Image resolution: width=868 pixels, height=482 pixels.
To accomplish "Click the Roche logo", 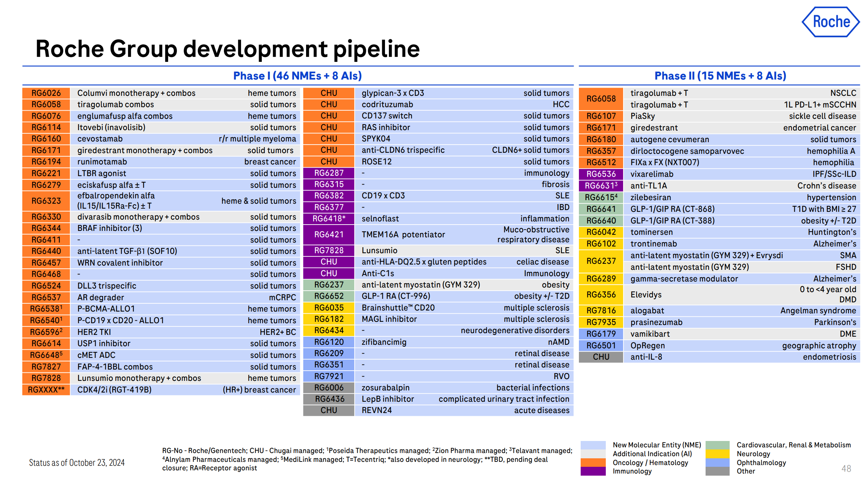I will point(830,22).
